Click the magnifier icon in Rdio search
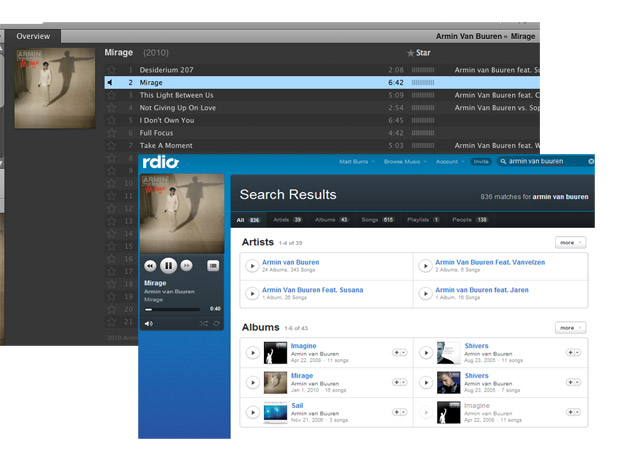Screen dimensions: 630x457 coord(503,162)
